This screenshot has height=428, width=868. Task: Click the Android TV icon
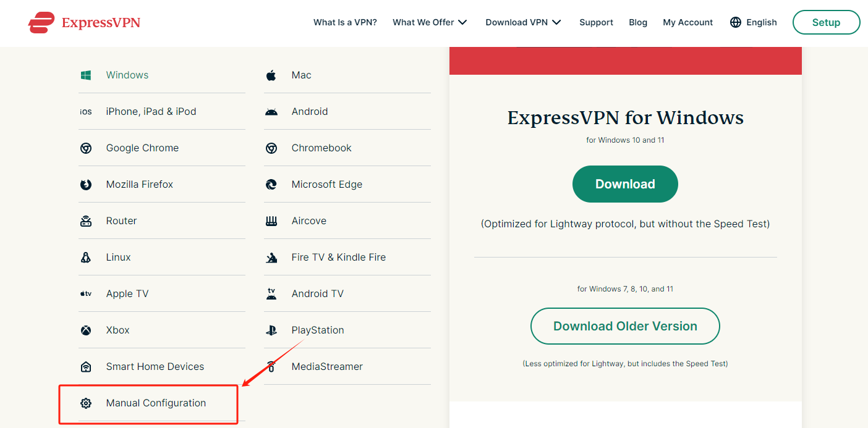(x=271, y=294)
